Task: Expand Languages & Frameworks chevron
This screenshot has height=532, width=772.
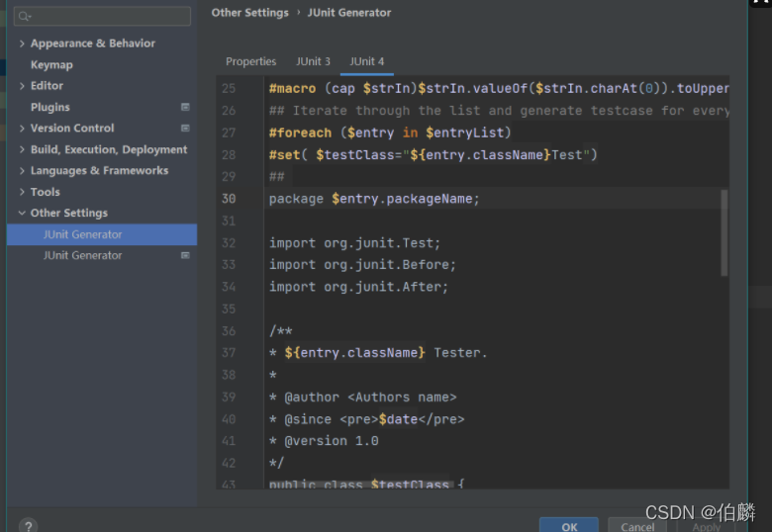Action: point(22,170)
